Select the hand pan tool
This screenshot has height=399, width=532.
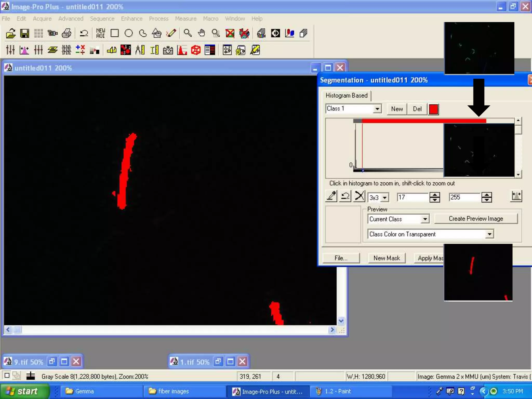pos(202,33)
